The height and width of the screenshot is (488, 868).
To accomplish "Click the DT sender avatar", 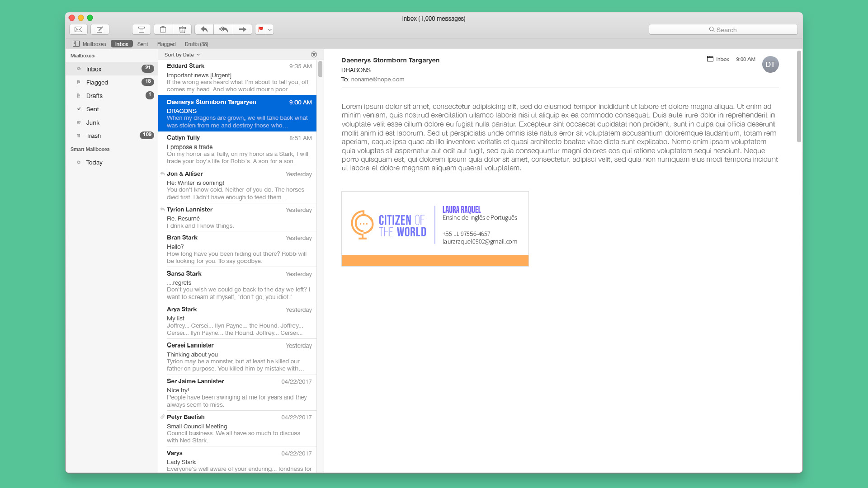I will (770, 64).
